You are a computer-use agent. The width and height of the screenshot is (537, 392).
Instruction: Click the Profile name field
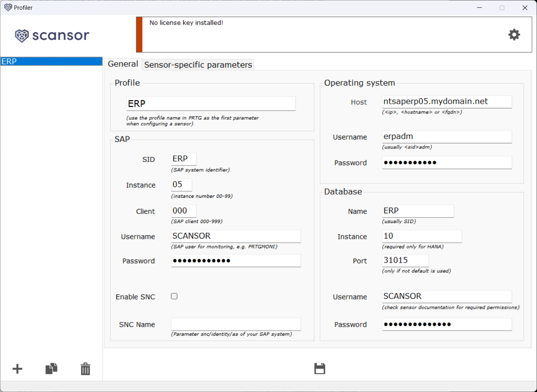[211, 104]
